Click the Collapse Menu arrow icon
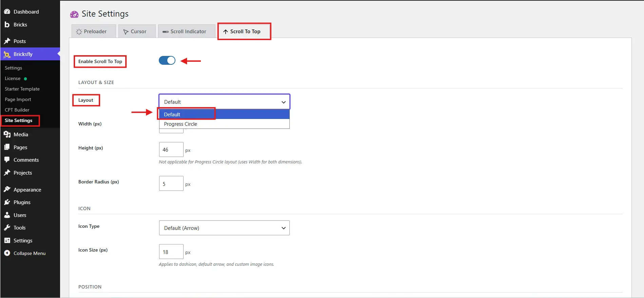The height and width of the screenshot is (298, 644). 7,253
